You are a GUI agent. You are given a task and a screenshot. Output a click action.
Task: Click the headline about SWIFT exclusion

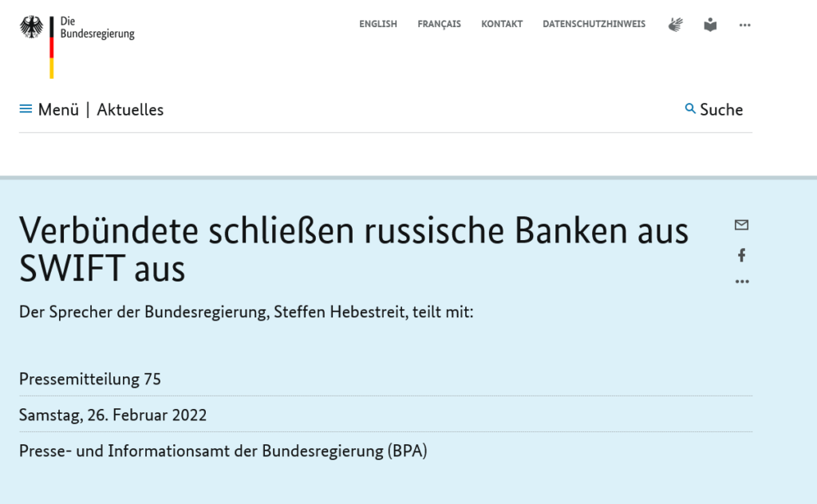click(x=353, y=250)
